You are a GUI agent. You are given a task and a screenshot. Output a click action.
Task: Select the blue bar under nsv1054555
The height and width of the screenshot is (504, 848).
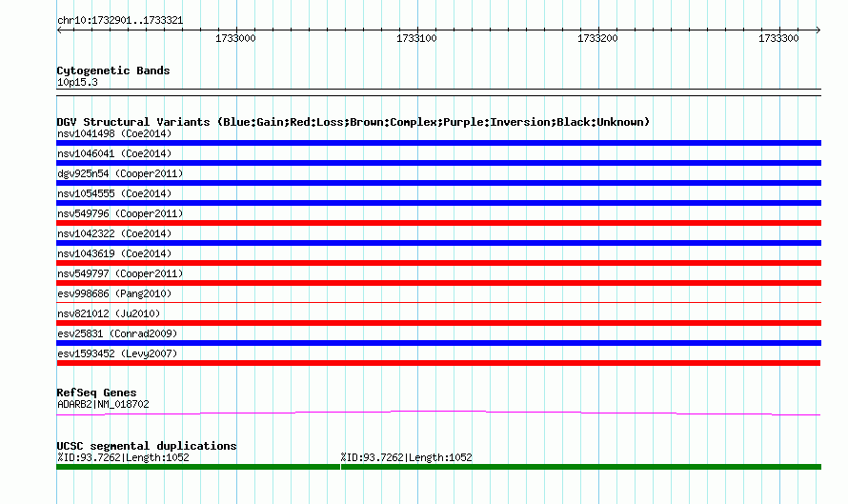(x=438, y=203)
